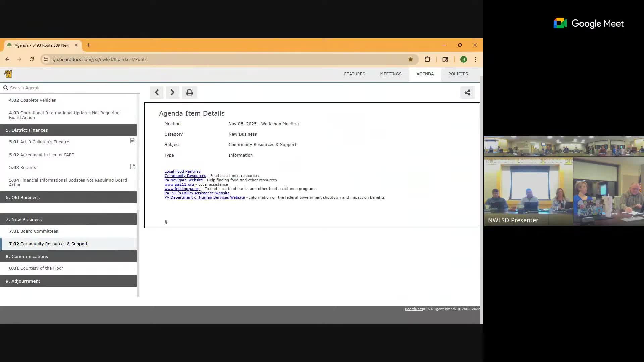Open the share icon button
Viewport: 644px width, 362px height.
pyautogui.click(x=467, y=93)
